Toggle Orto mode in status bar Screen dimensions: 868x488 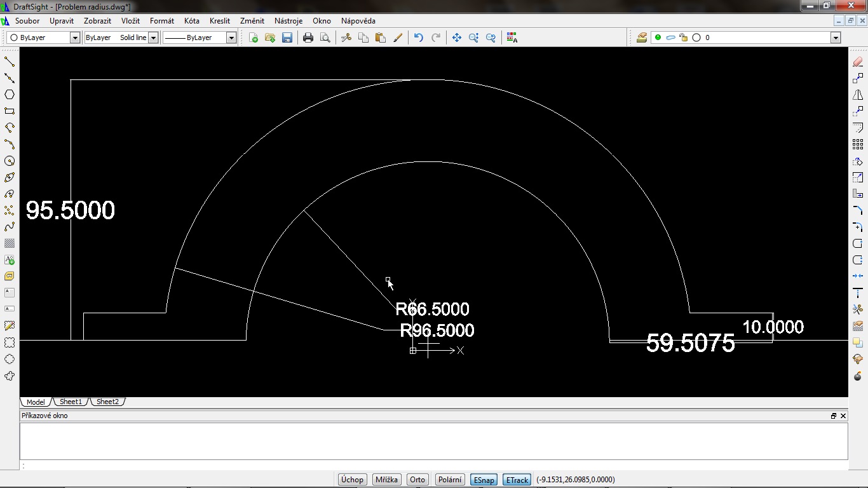coord(417,480)
